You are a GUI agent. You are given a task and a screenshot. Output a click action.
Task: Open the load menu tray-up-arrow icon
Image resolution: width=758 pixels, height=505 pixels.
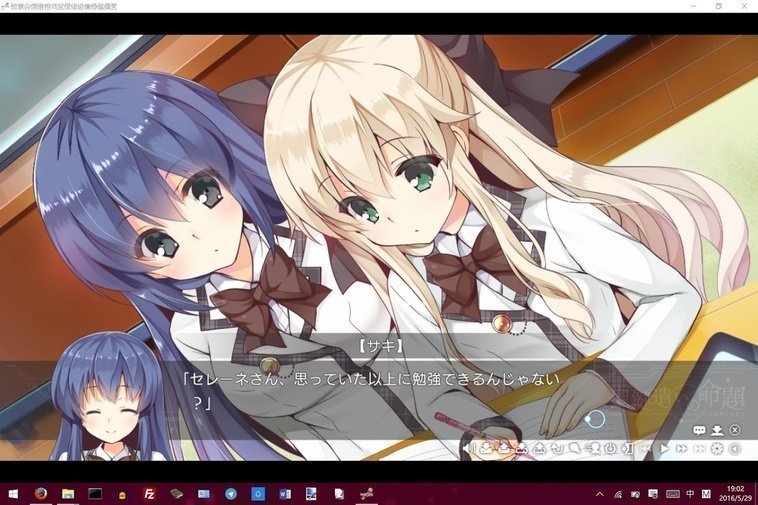(x=504, y=448)
